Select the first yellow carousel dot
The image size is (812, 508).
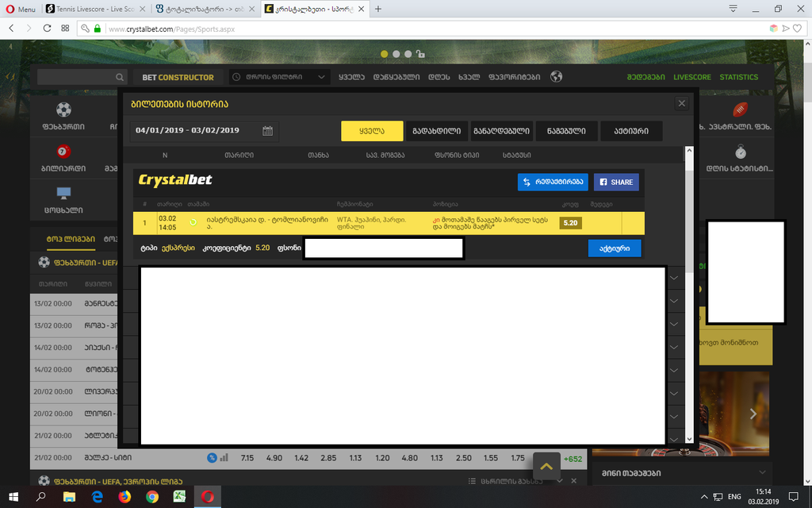click(385, 54)
